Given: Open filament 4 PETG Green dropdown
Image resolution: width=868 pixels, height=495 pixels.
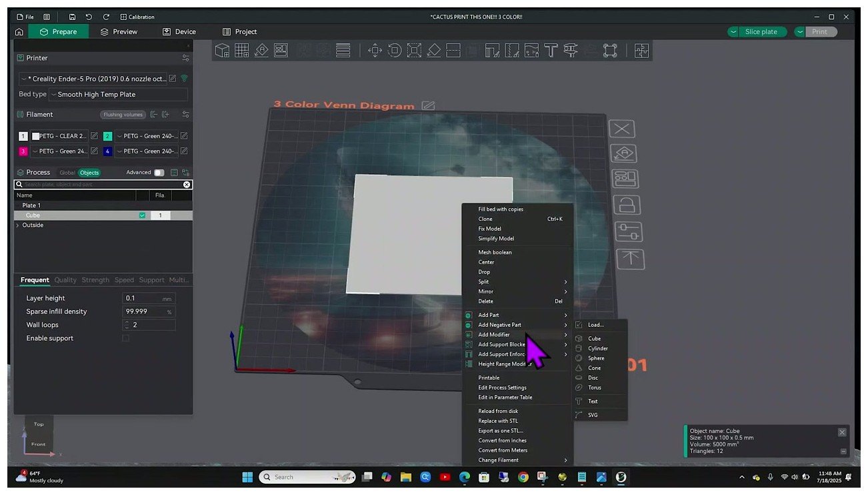Looking at the screenshot, I should click(x=147, y=151).
